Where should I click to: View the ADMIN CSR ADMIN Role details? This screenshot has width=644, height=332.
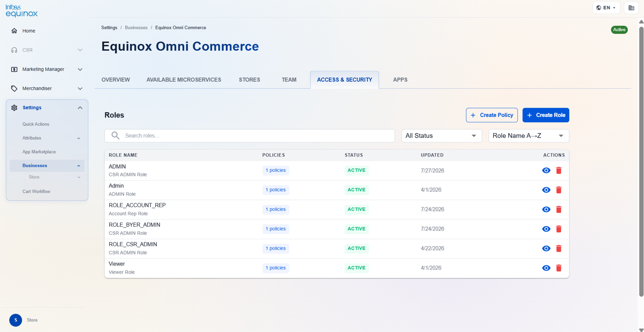(546, 171)
